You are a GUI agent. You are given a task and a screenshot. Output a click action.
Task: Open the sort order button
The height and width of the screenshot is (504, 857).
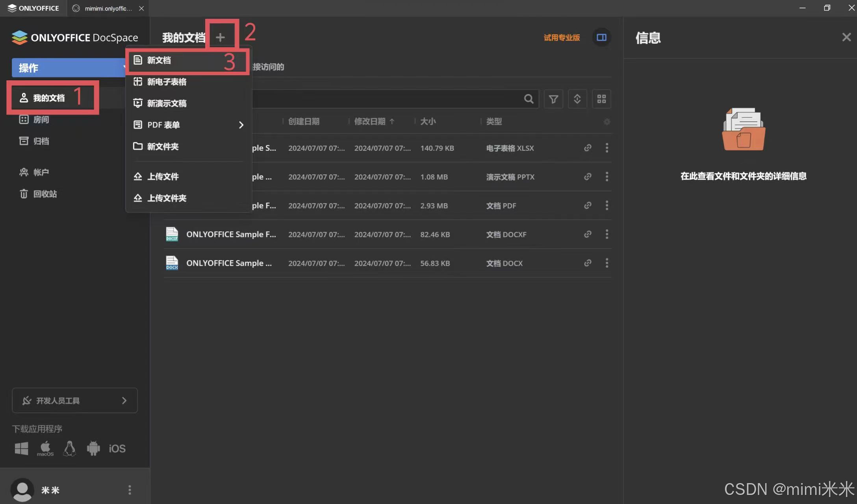tap(577, 99)
